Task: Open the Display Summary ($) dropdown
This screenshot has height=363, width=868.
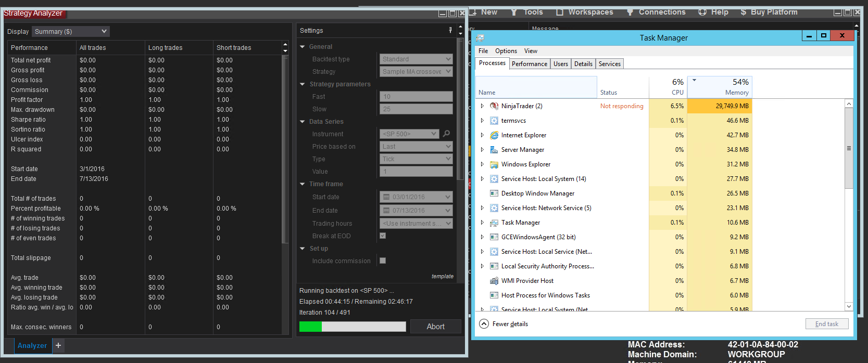Action: pyautogui.click(x=71, y=32)
